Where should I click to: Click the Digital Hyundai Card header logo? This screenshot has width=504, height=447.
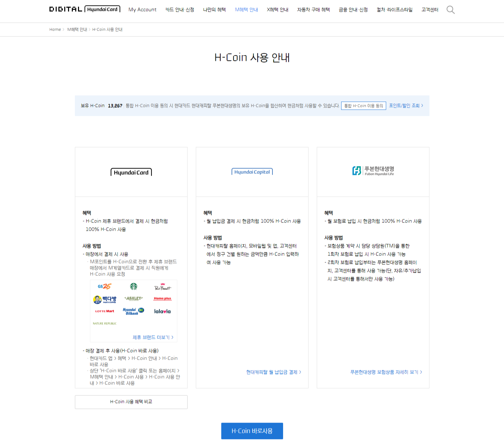[x=85, y=9]
